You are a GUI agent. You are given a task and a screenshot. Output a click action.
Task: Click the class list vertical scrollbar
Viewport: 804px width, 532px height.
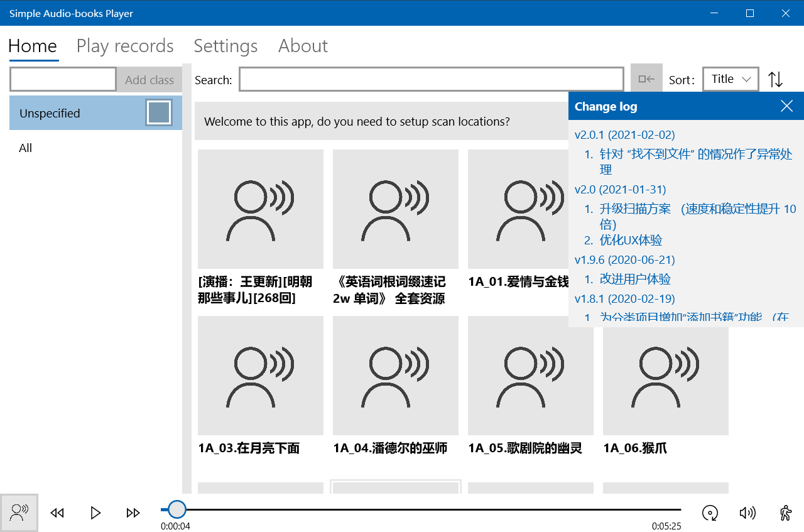point(187,278)
